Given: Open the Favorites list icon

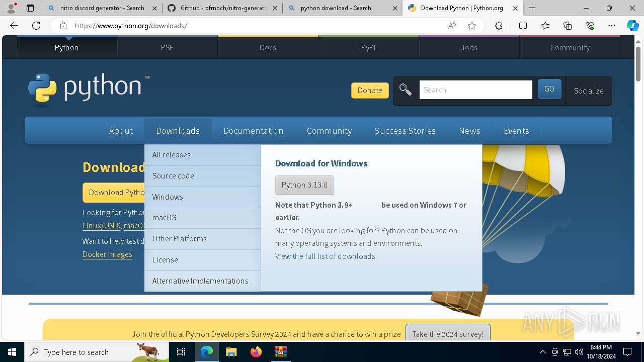Looking at the screenshot, I should point(545,26).
